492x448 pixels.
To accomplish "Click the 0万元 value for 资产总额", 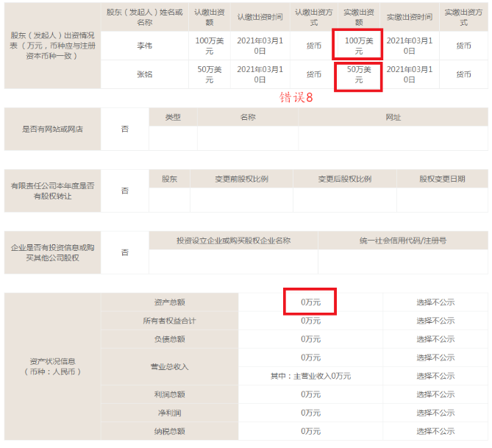I will tap(310, 302).
